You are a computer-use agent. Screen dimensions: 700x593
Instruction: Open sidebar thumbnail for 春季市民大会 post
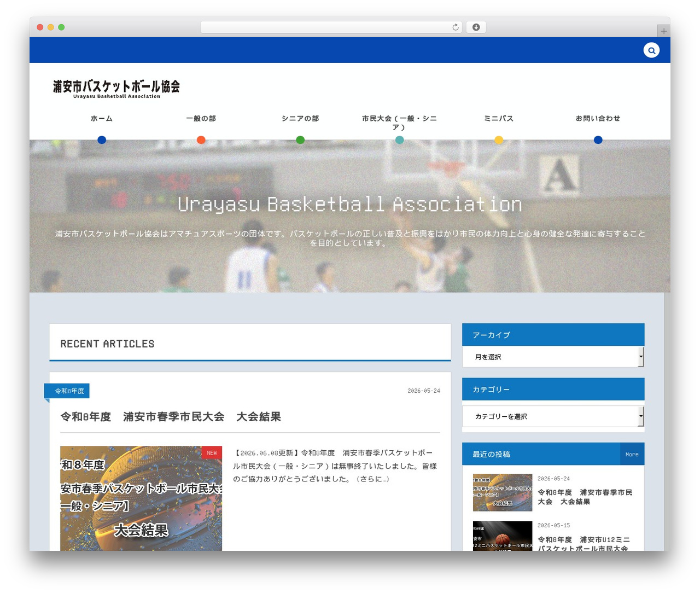pos(503,492)
